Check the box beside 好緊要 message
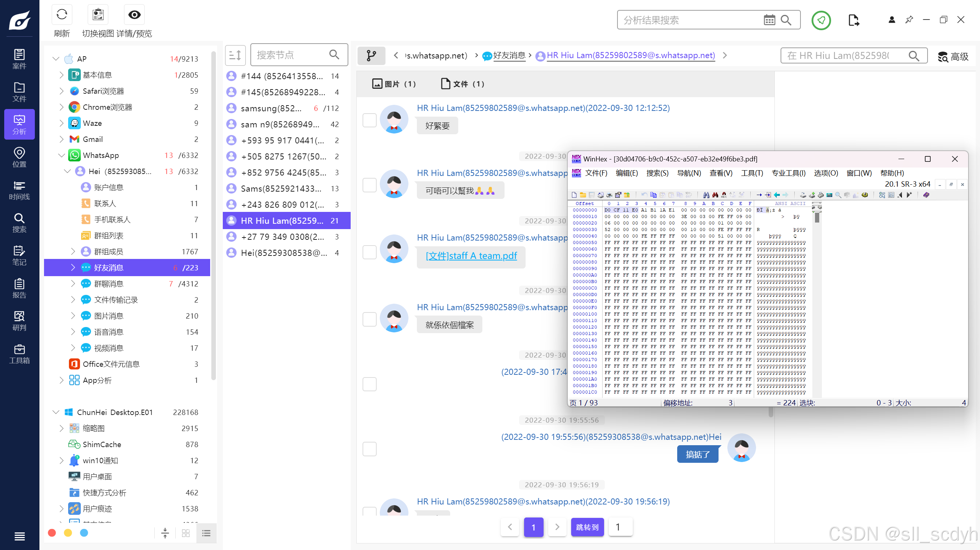 369,120
